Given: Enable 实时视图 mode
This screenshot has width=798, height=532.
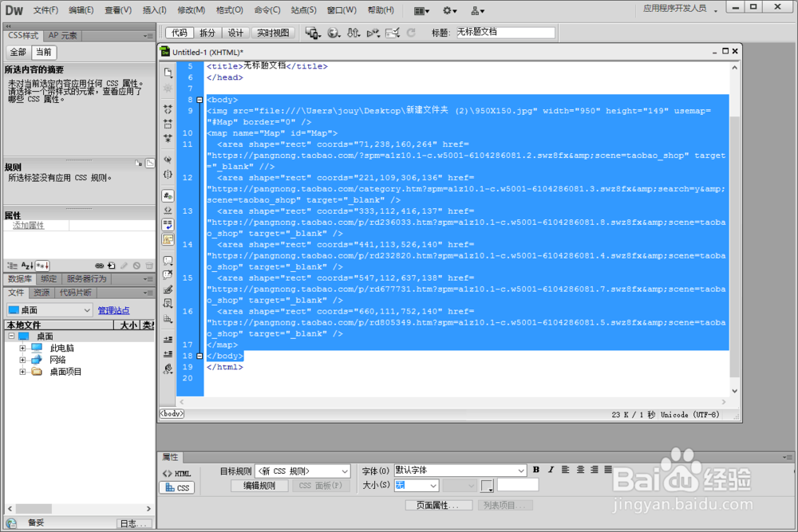Looking at the screenshot, I should tap(273, 33).
